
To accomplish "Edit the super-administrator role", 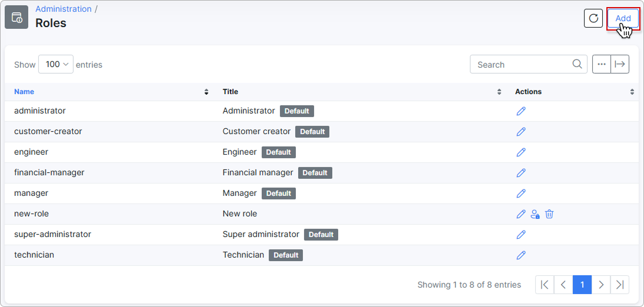I will (520, 235).
